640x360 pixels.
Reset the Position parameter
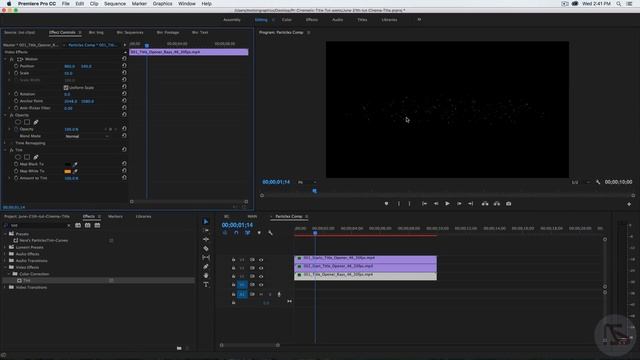click(x=124, y=66)
